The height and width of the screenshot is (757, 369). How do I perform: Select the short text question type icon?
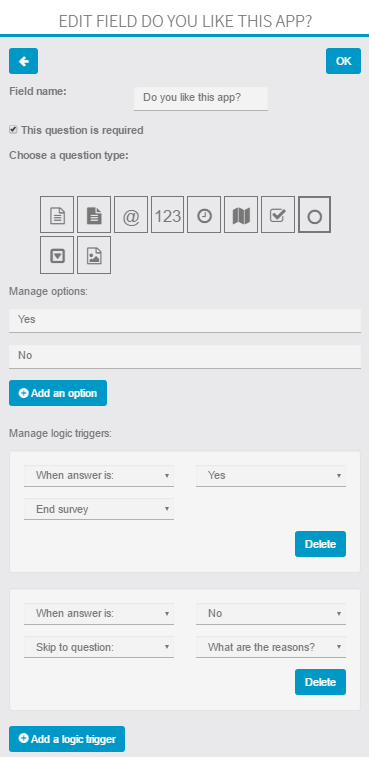click(57, 214)
